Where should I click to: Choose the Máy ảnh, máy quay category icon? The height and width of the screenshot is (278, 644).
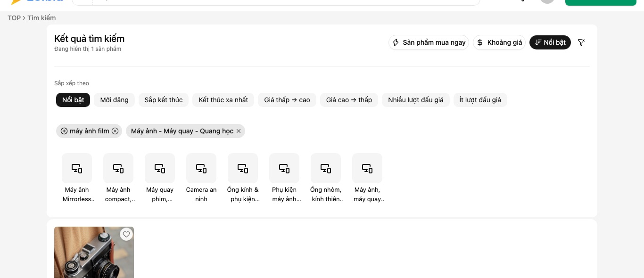pyautogui.click(x=367, y=168)
